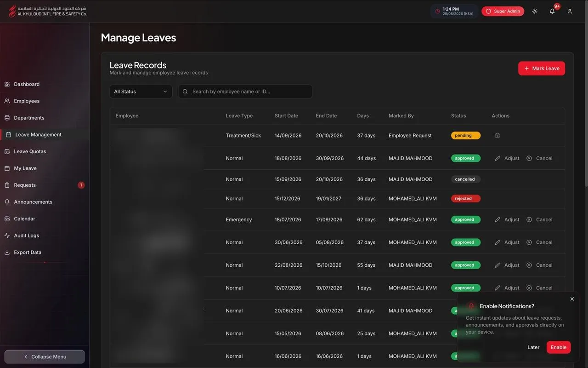
Task: Adjust the leave starting 22/08/2026
Action: pos(507,265)
